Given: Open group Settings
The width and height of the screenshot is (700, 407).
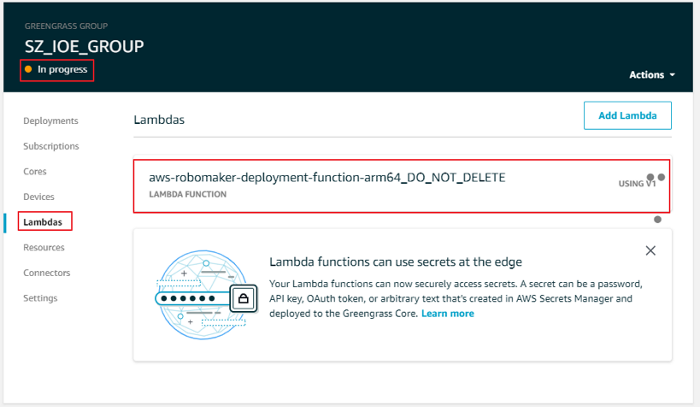Looking at the screenshot, I should tap(40, 298).
